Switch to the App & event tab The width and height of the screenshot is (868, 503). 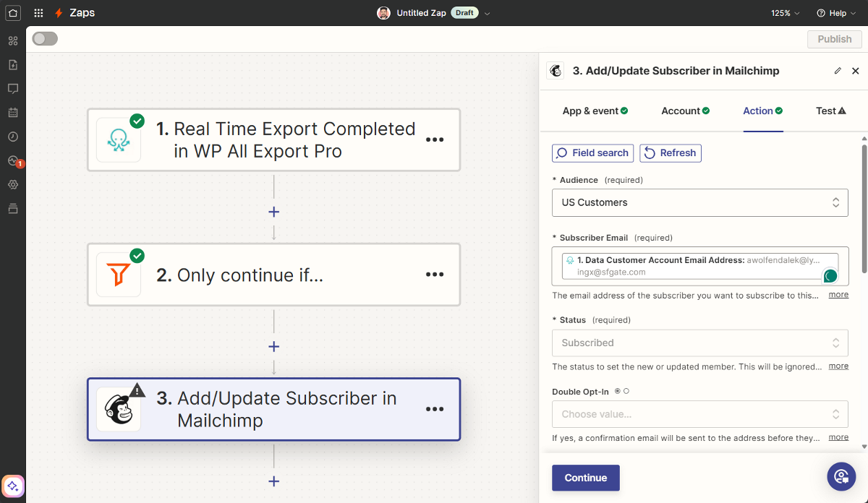pos(595,111)
